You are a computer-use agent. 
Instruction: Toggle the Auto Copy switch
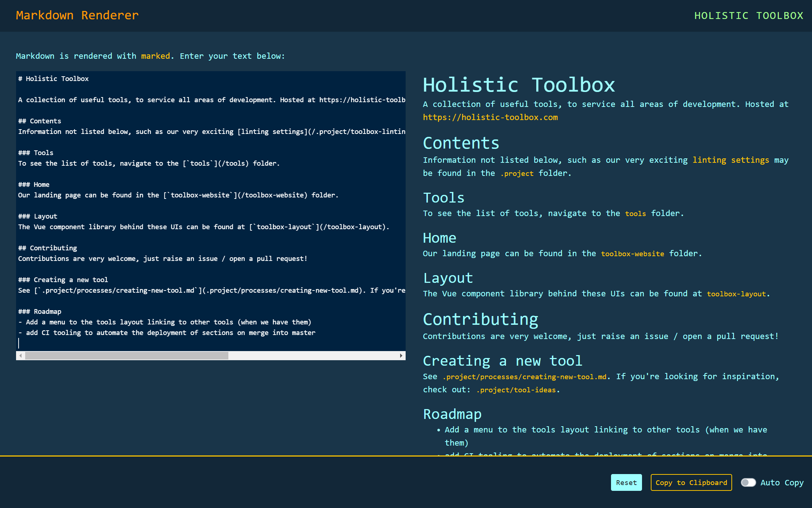click(748, 482)
